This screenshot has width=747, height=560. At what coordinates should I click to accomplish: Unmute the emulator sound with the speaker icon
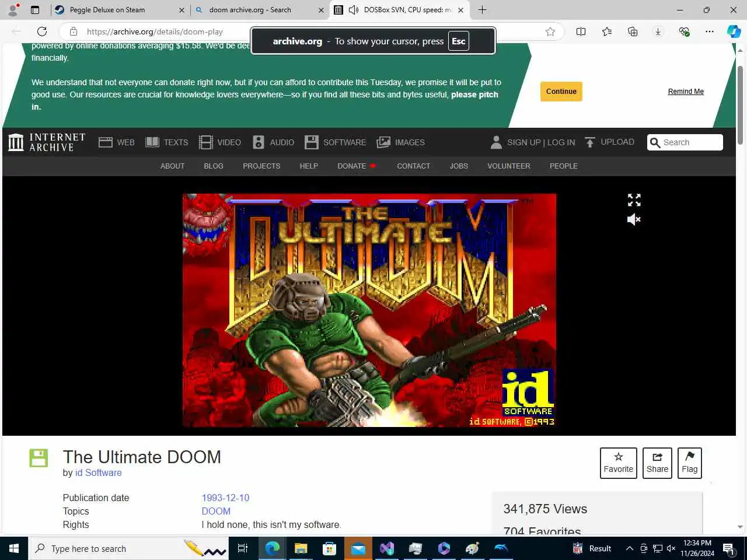[634, 219]
